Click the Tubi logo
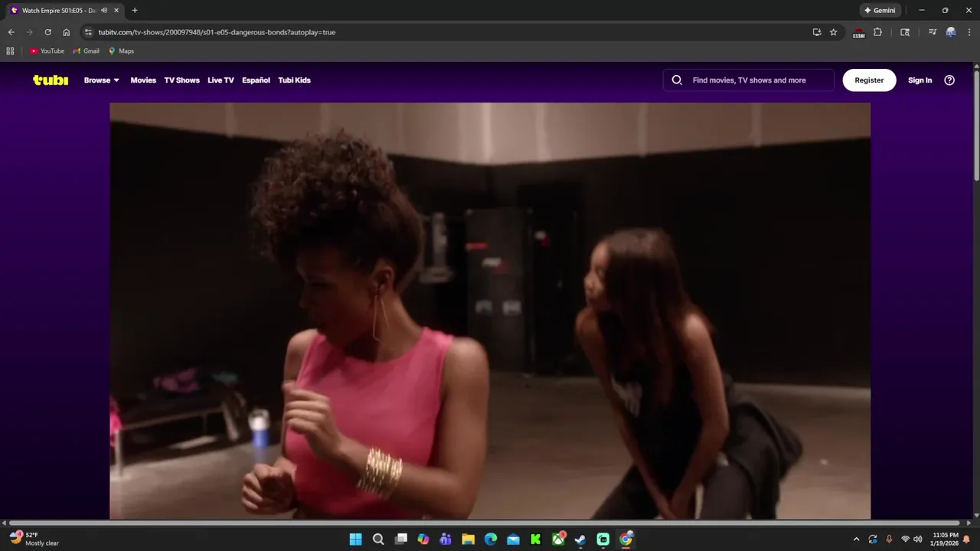This screenshot has height=551, width=980. (x=51, y=80)
